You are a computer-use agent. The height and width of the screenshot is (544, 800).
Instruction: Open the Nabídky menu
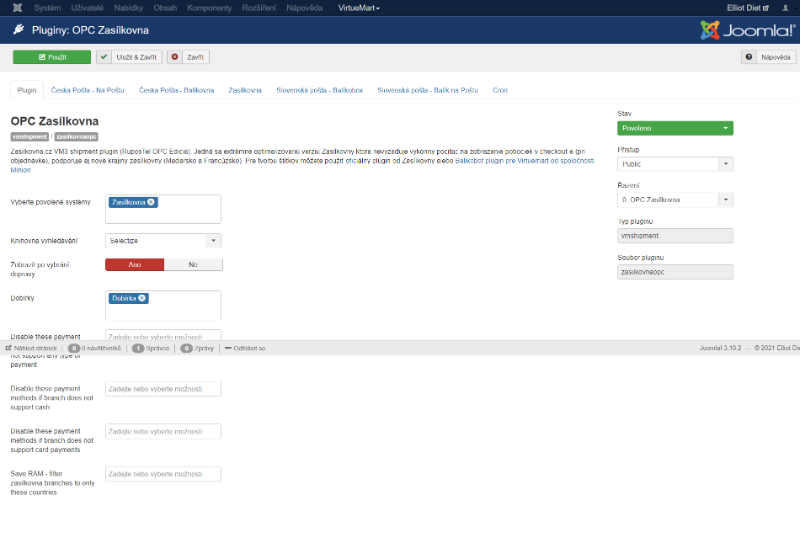129,8
